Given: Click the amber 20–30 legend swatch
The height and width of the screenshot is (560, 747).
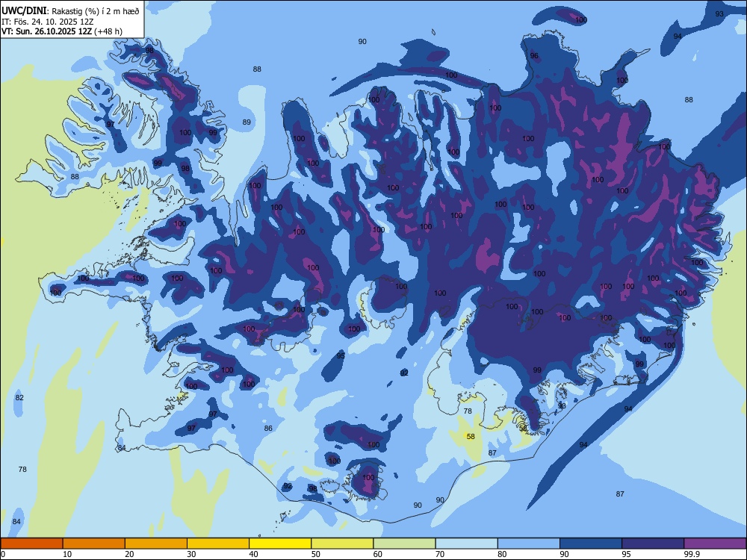Looking at the screenshot, I should point(156,544).
